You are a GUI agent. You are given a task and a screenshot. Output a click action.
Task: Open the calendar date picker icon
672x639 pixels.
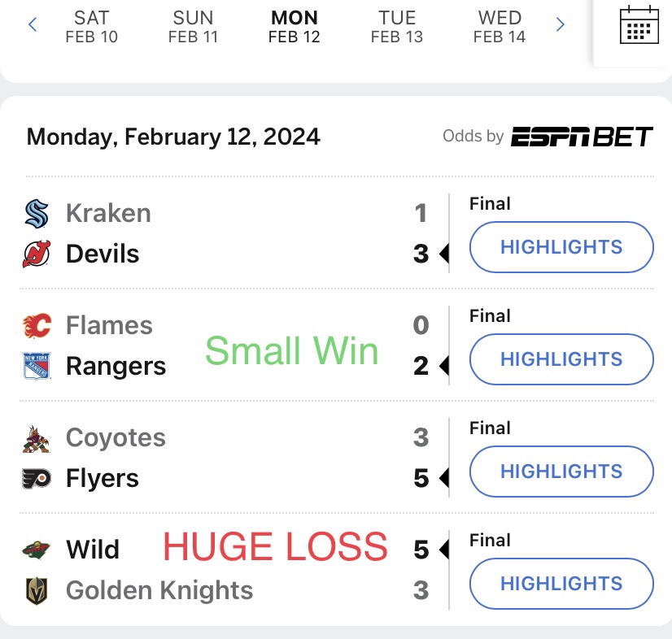point(639,24)
